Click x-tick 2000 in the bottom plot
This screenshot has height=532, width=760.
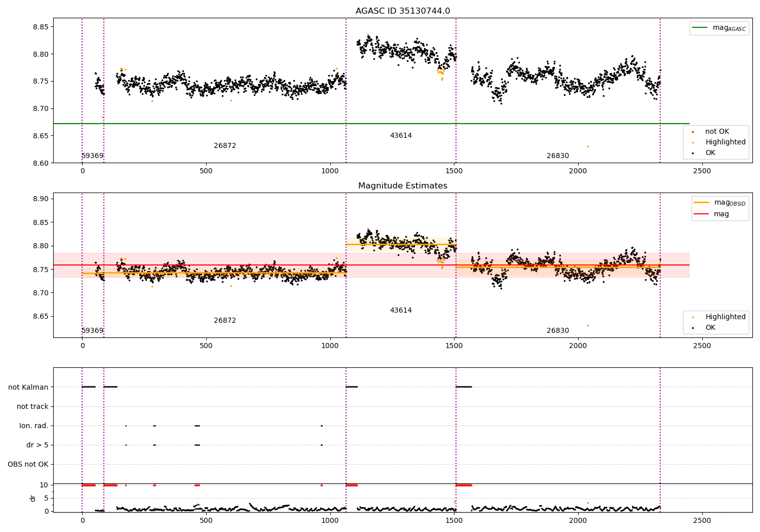pyautogui.click(x=578, y=520)
